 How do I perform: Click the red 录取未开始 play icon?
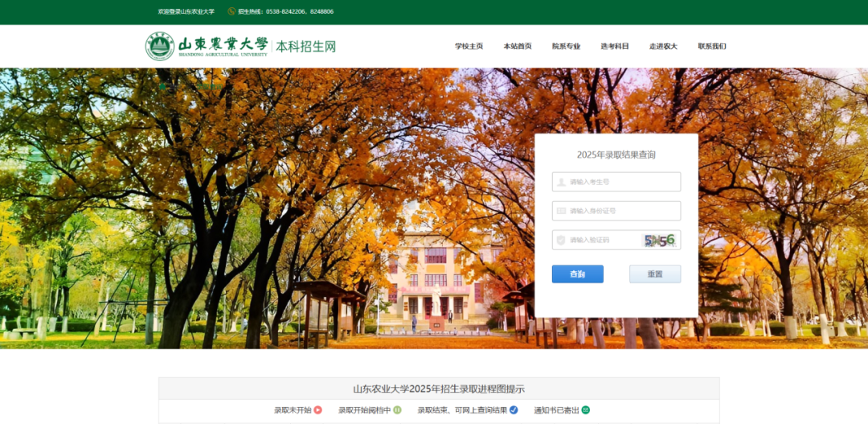tap(317, 410)
